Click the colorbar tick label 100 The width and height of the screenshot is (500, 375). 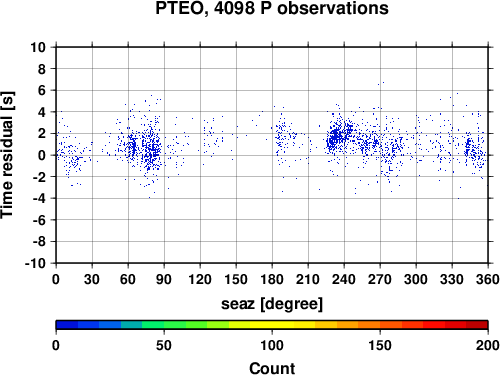[x=272, y=345]
